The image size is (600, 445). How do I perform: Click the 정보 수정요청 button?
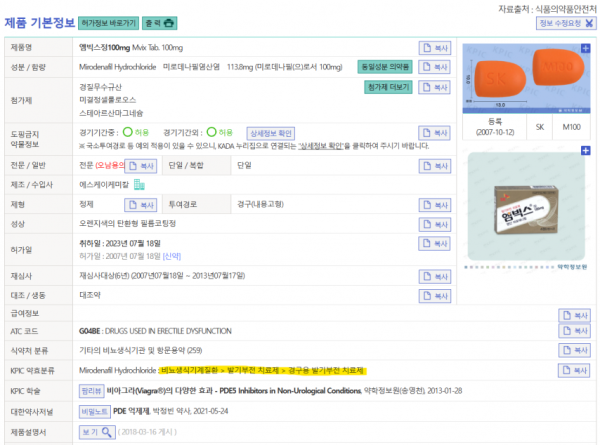point(566,23)
